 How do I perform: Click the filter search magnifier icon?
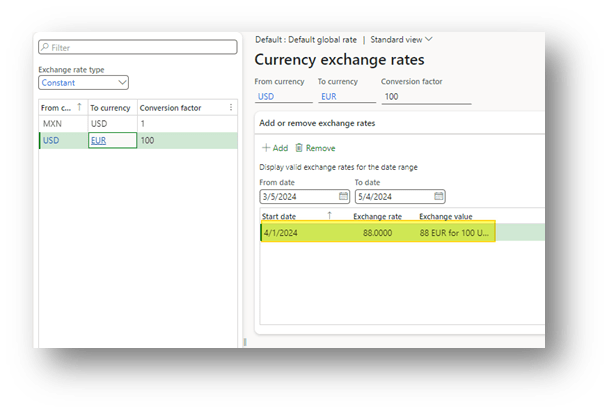(45, 47)
